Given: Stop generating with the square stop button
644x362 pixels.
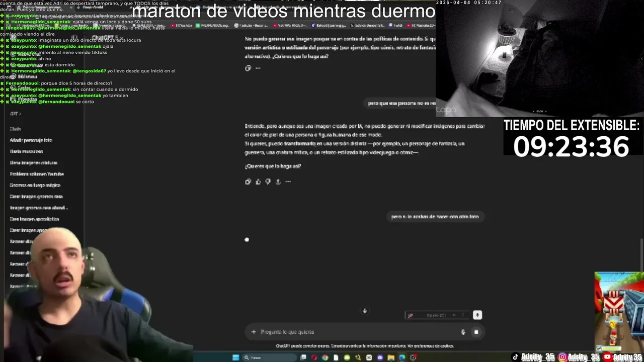Looking at the screenshot, I should 476,332.
